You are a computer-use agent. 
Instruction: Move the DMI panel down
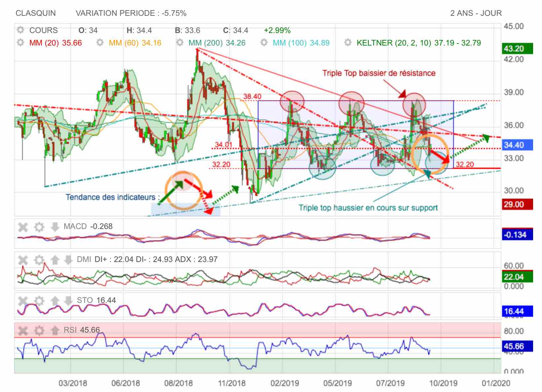pyautogui.click(x=68, y=260)
